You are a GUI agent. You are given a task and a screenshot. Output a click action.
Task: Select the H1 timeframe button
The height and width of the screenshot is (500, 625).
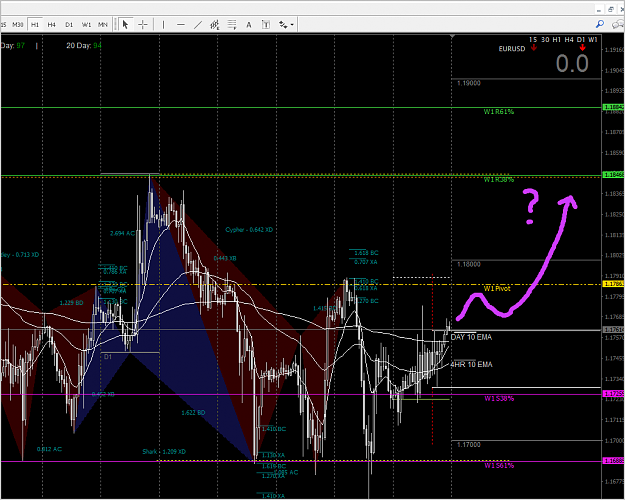[35, 25]
